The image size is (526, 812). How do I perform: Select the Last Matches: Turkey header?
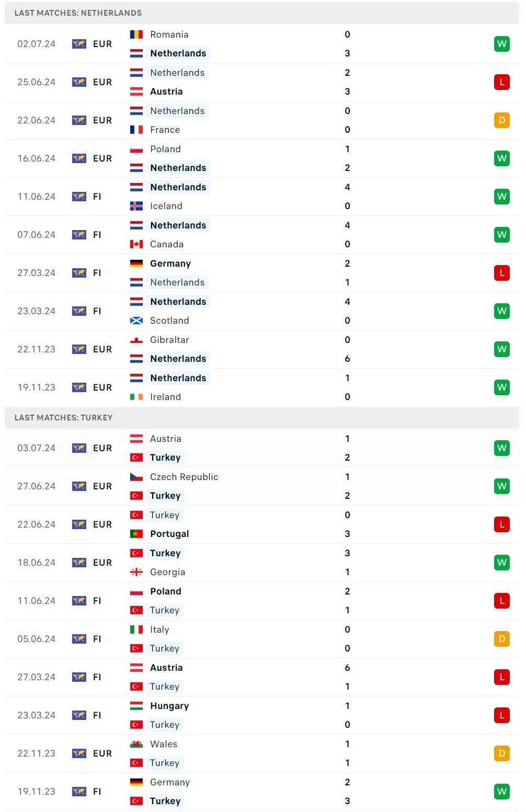pyautogui.click(x=63, y=418)
